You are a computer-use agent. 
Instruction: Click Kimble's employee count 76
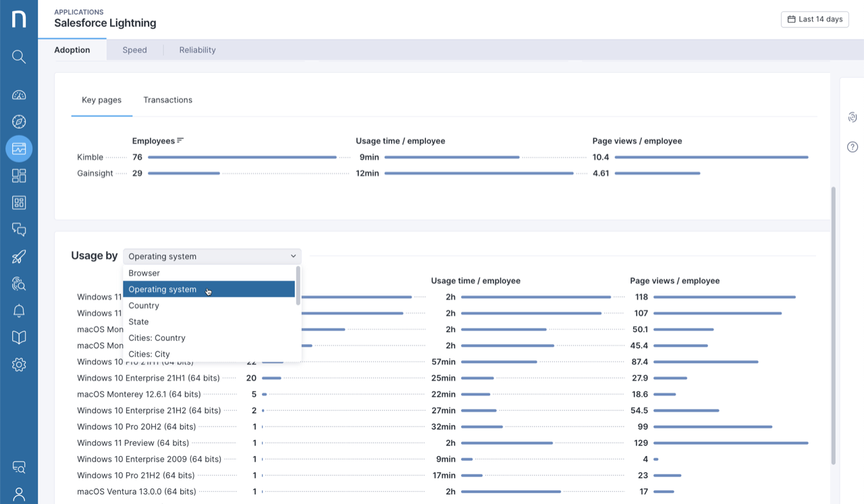click(137, 157)
